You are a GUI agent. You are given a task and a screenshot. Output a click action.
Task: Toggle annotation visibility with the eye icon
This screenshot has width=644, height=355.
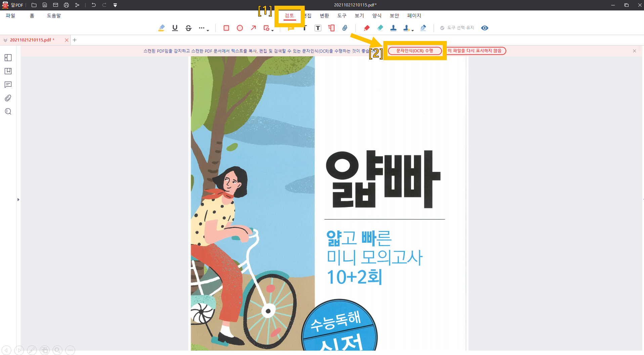(484, 28)
